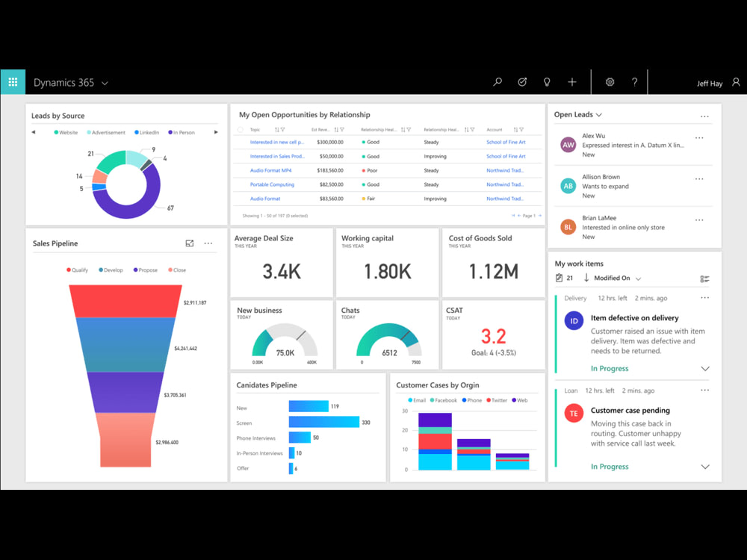Open more options for Alex Wu lead

pyautogui.click(x=699, y=138)
